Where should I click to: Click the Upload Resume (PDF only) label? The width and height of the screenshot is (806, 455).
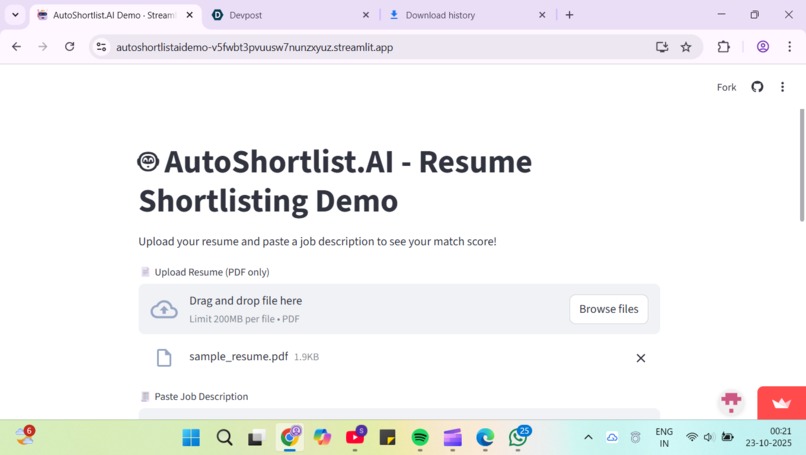[212, 272]
